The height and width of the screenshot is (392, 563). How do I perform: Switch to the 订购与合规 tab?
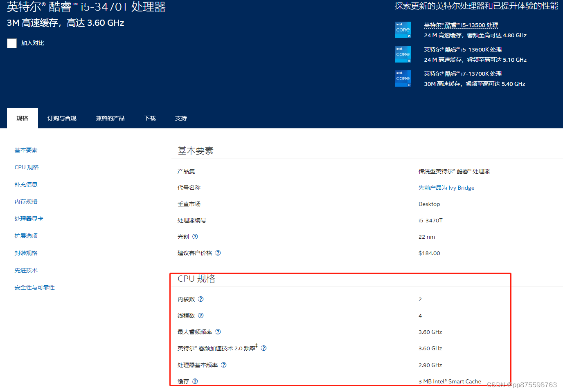pos(62,118)
